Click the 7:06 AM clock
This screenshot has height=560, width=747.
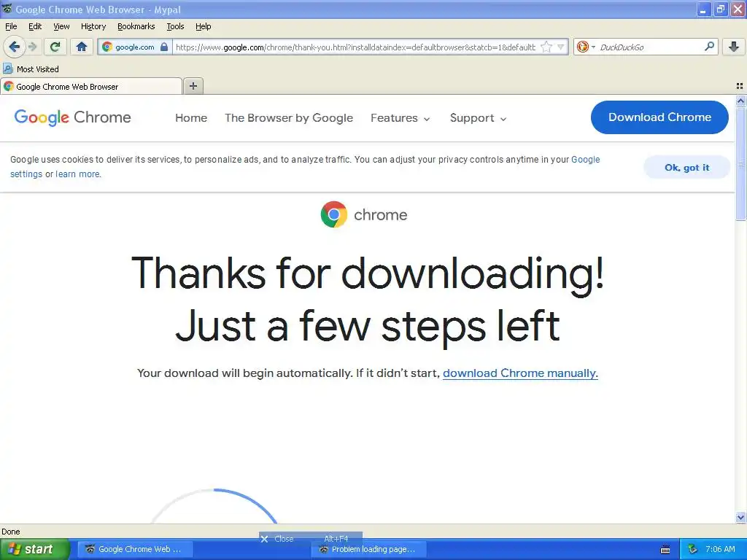pyautogui.click(x=720, y=549)
